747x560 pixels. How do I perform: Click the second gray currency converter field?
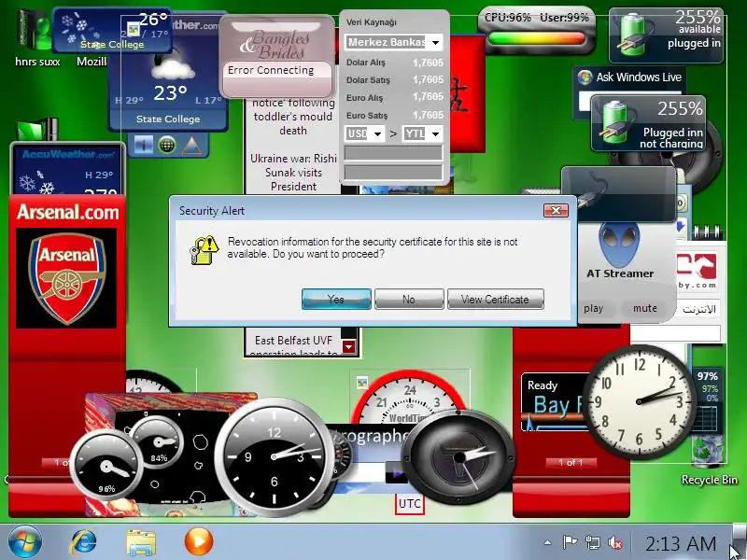pyautogui.click(x=393, y=172)
